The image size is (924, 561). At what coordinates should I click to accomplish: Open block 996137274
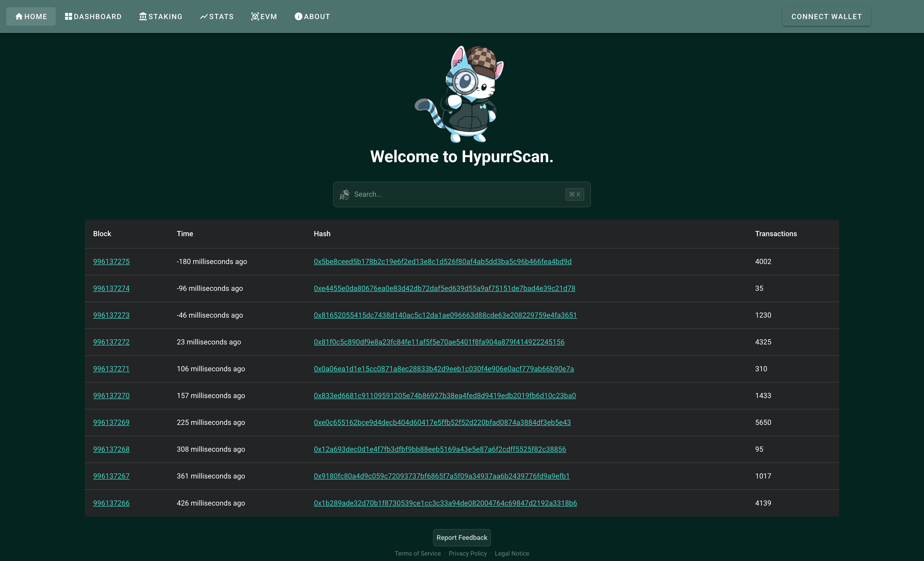coord(111,288)
